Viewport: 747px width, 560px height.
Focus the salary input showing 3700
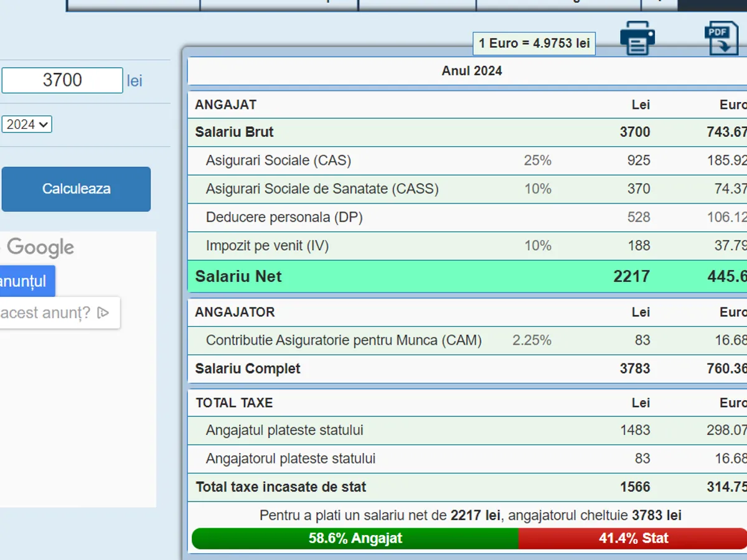pyautogui.click(x=62, y=80)
